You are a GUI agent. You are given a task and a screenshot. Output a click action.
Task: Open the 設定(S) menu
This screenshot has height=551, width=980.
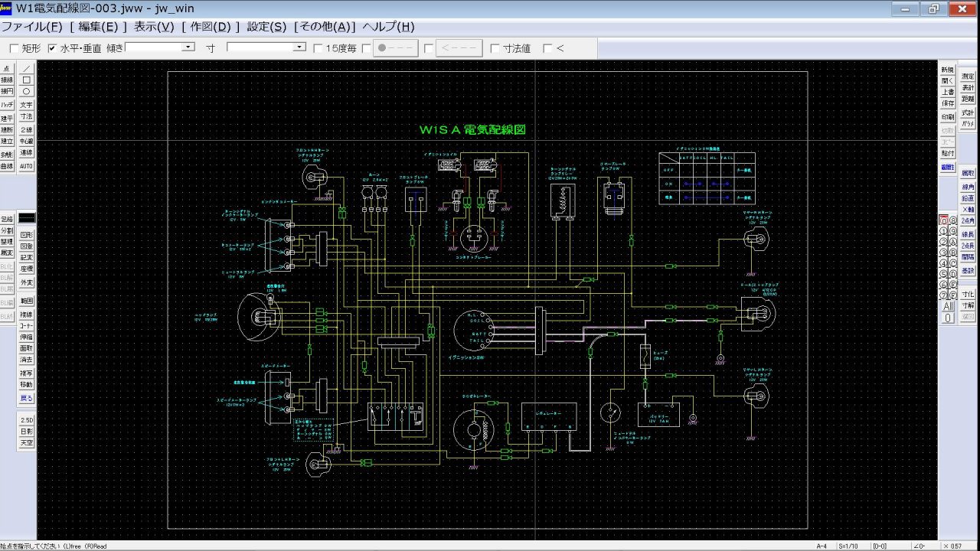(267, 26)
